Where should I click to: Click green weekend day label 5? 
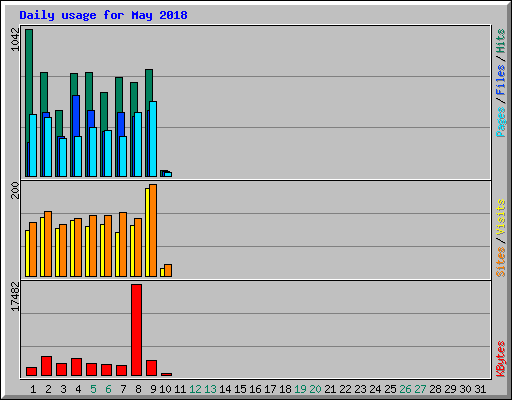coord(93,389)
